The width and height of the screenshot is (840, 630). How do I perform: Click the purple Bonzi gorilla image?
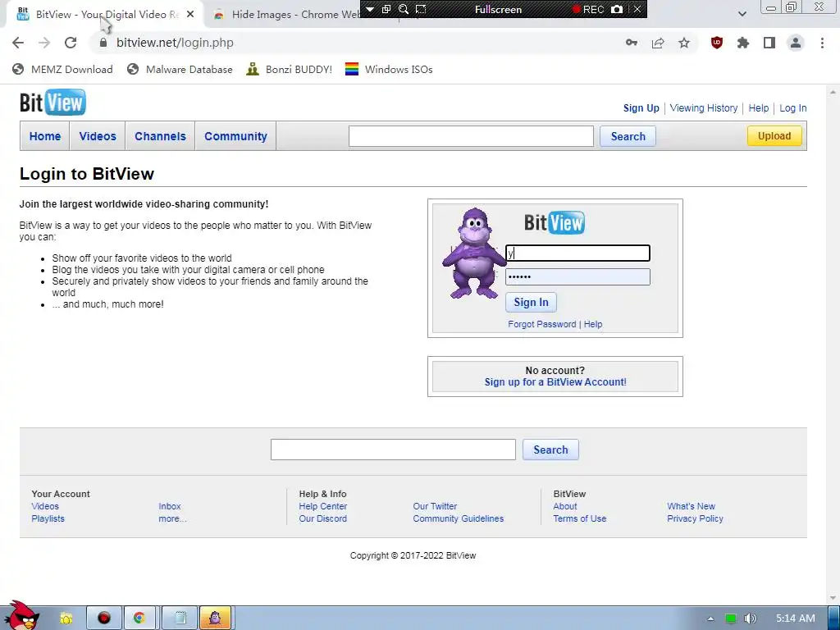click(x=473, y=253)
